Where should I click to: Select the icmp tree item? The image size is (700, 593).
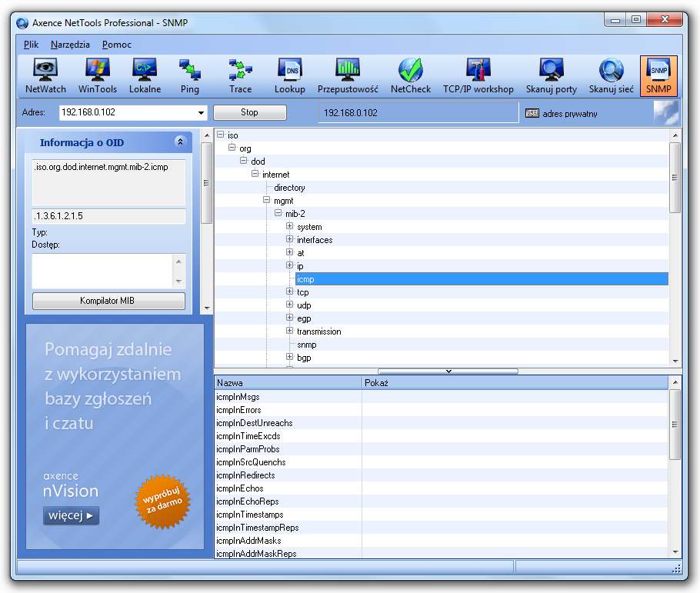coord(482,279)
